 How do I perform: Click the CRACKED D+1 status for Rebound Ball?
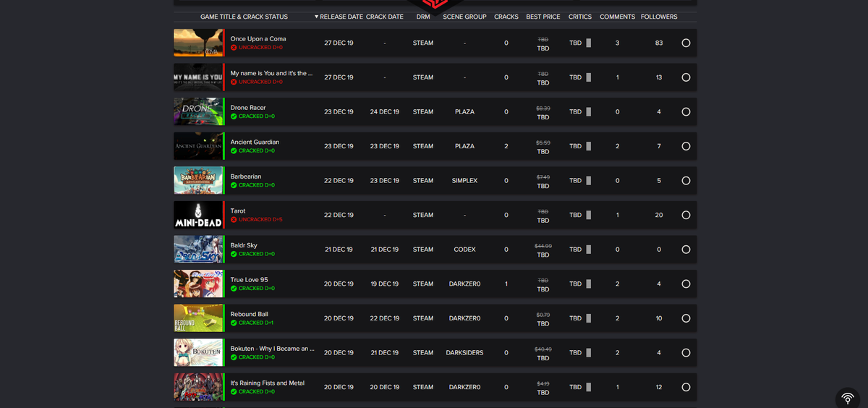(256, 323)
